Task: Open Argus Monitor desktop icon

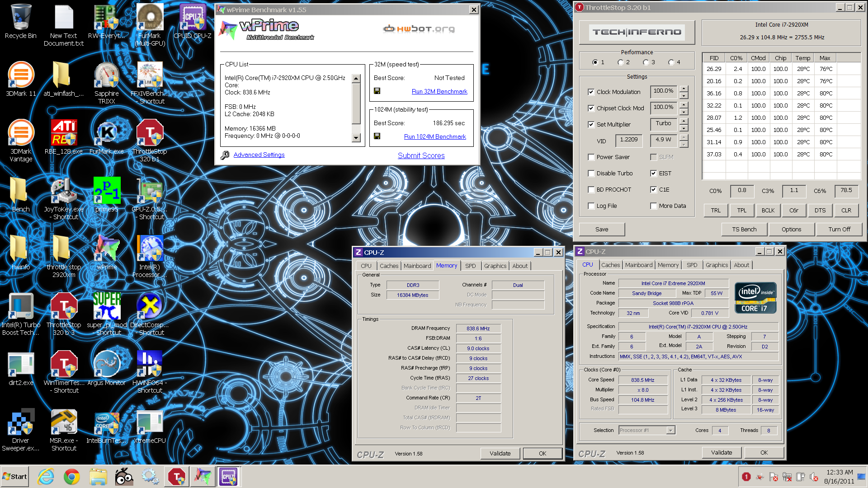Action: [x=107, y=368]
